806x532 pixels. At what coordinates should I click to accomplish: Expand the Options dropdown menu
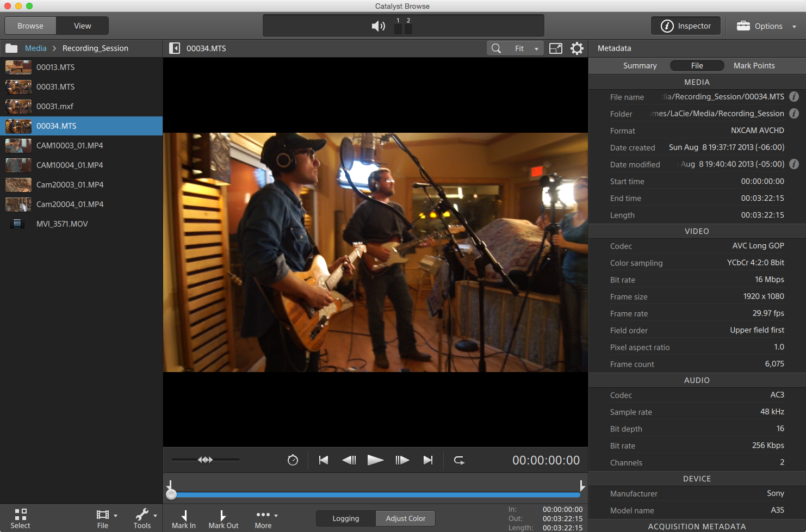click(766, 26)
